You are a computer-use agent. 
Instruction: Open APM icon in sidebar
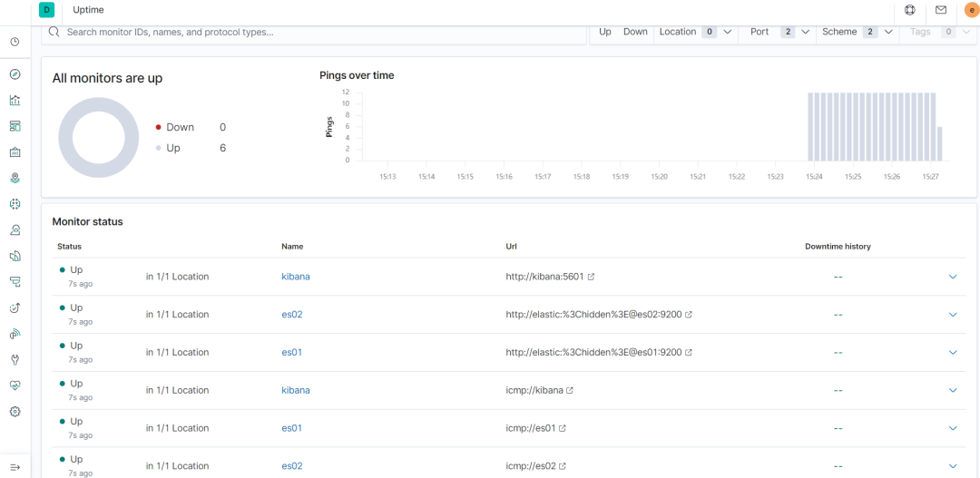click(15, 282)
